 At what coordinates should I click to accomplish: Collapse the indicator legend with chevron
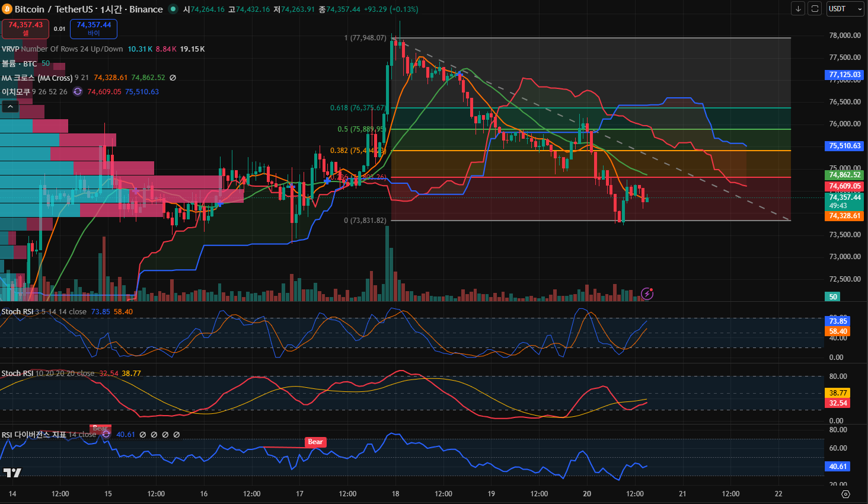(10, 107)
